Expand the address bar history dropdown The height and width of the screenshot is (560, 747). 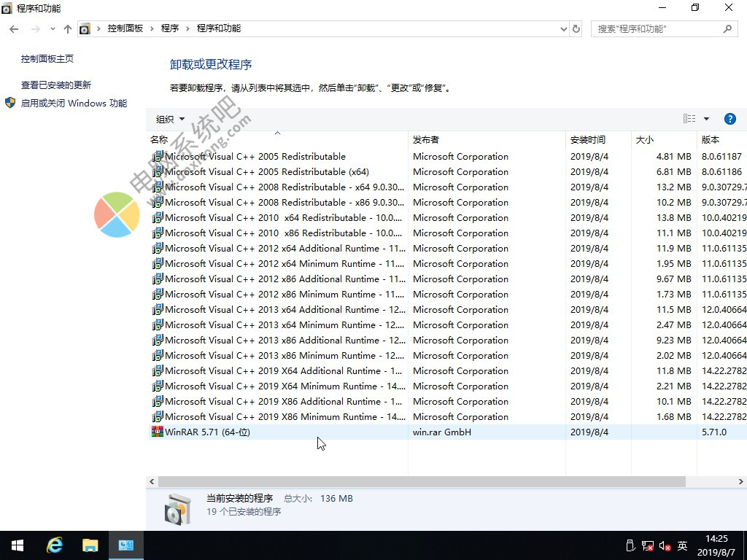coord(563,29)
